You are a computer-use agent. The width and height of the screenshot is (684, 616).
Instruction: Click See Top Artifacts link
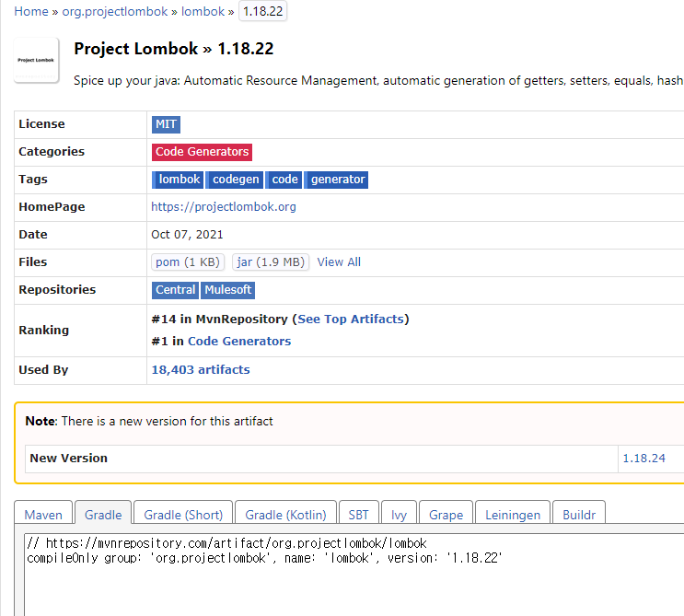coord(351,320)
